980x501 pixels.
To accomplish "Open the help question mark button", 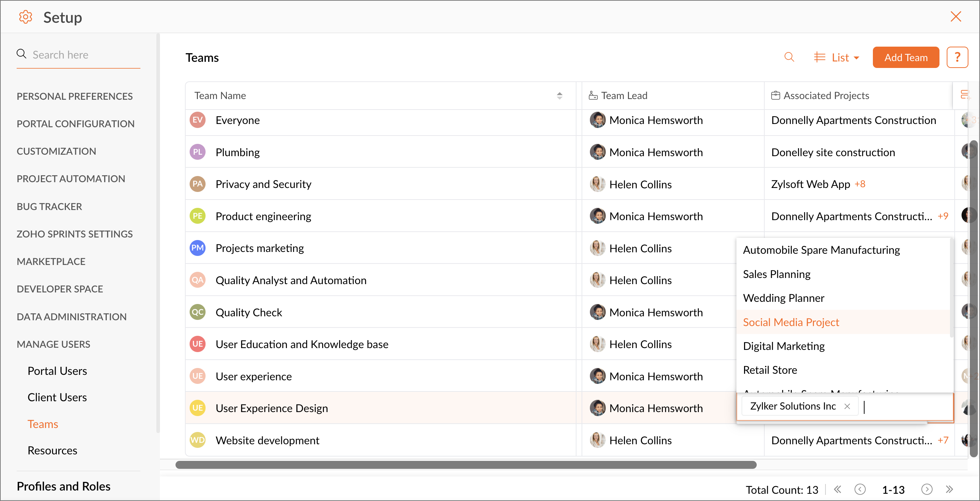I will 957,57.
